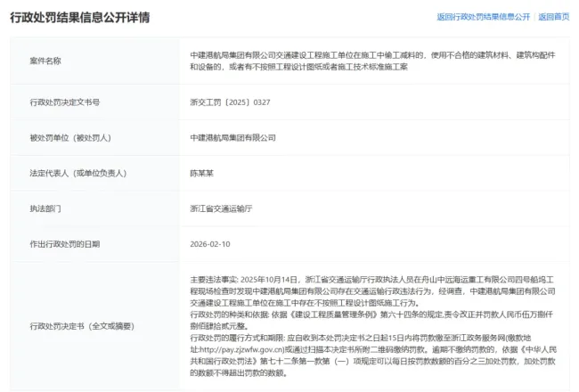Click the 行政处罚决定书（全文或摘要） label
579x392 pixels.
82,326
